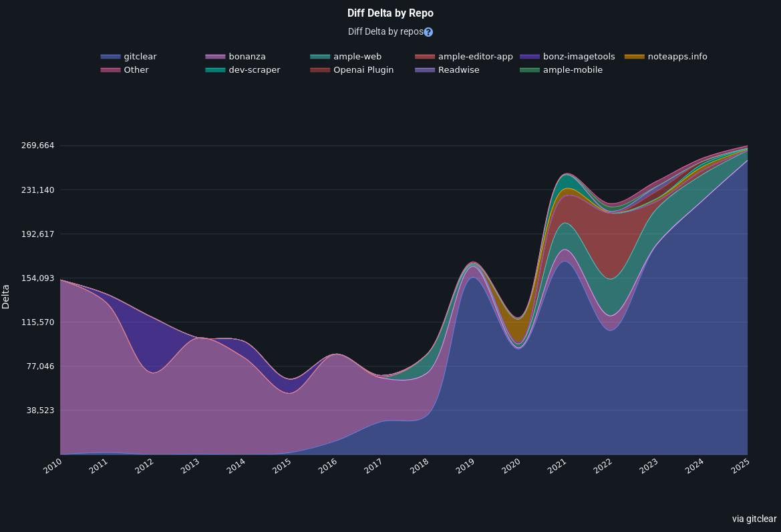Click the Diff Delta by Repo title
The image size is (781, 532).
pos(390,13)
